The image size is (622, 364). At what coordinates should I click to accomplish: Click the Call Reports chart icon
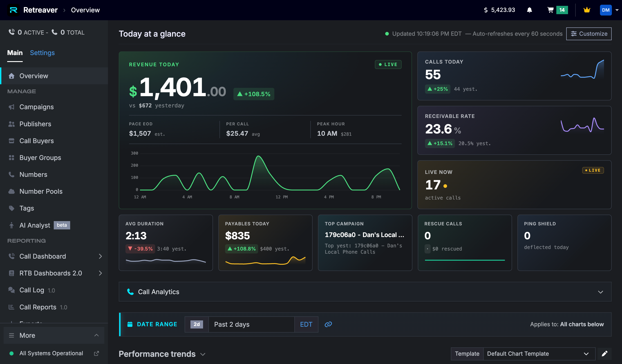coord(11,307)
